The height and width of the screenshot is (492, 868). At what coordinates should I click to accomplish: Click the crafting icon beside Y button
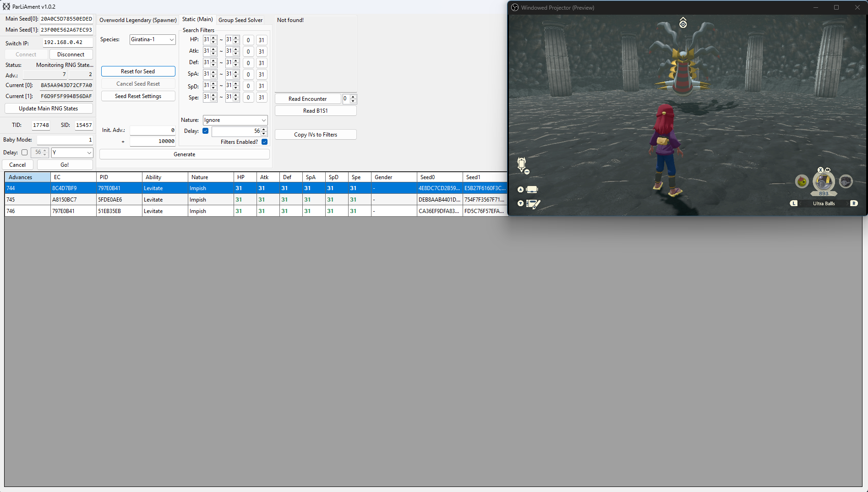pos(533,204)
